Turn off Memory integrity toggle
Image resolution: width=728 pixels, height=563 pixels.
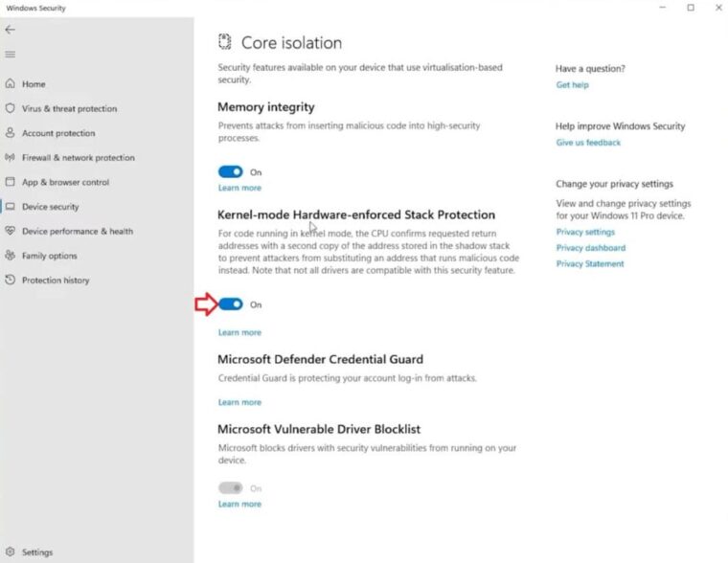pyautogui.click(x=230, y=171)
